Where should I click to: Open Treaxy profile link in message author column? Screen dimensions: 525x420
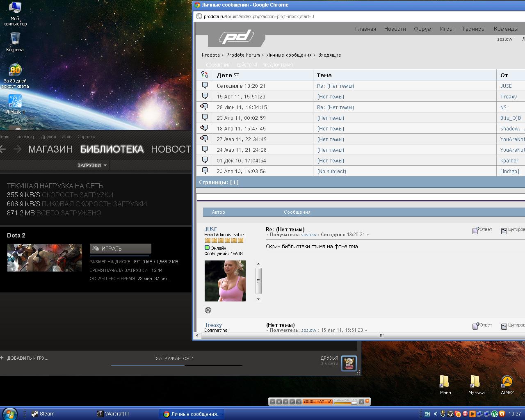click(213, 325)
